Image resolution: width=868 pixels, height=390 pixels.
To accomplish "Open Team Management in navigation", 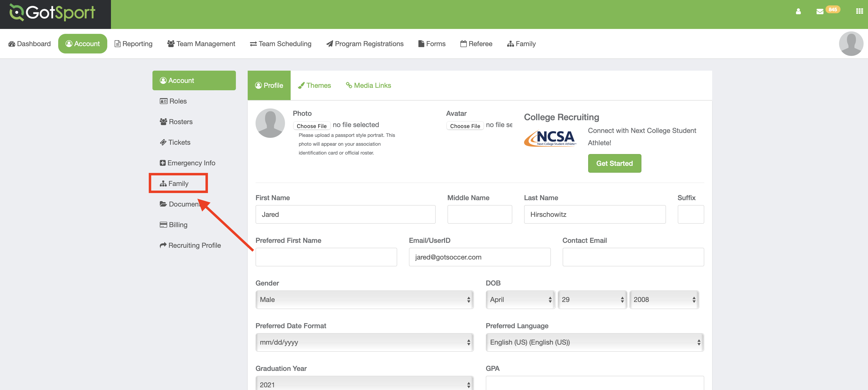I will pos(201,44).
